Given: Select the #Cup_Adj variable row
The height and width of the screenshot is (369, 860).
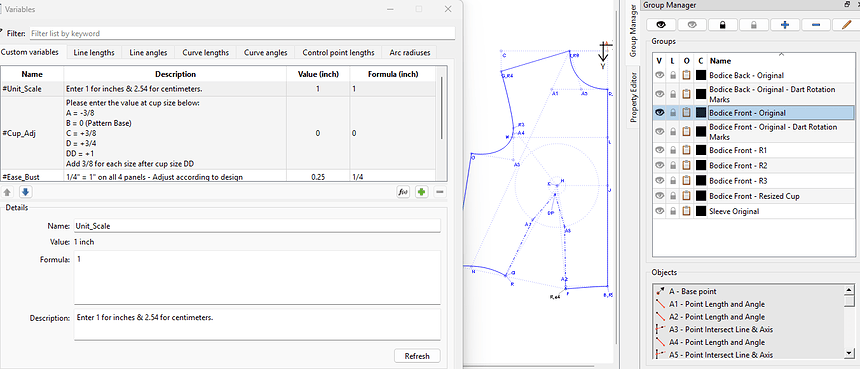Looking at the screenshot, I should [218, 133].
